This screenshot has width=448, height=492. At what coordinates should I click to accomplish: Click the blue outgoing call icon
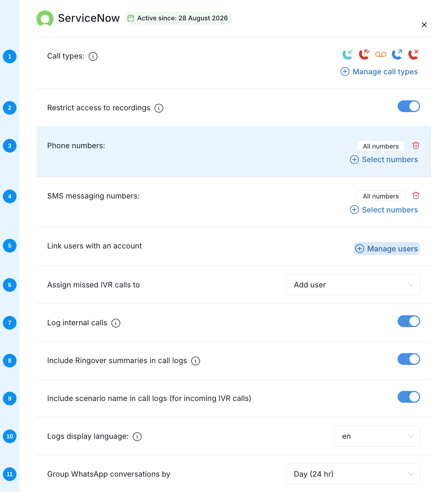tap(397, 54)
